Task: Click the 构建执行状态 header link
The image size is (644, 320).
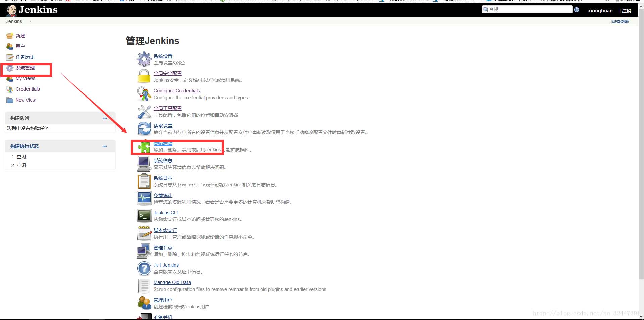Action: pyautogui.click(x=24, y=146)
